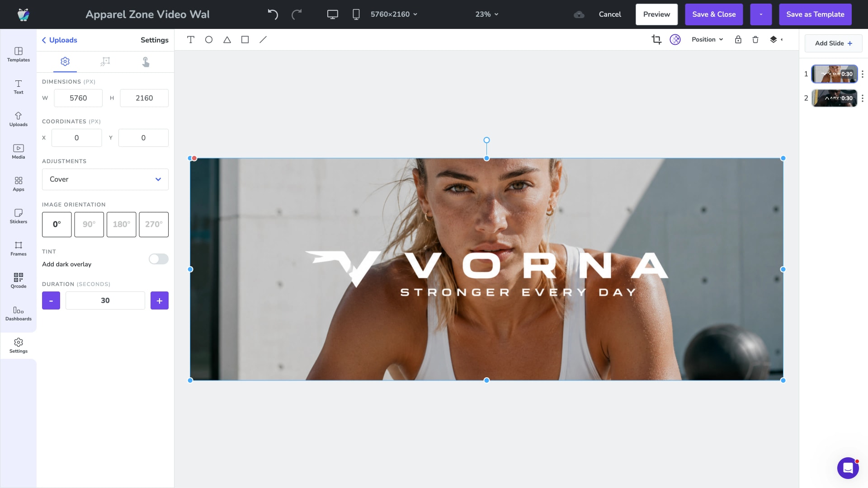Open the chat support bubble
868x488 pixels.
point(848,468)
